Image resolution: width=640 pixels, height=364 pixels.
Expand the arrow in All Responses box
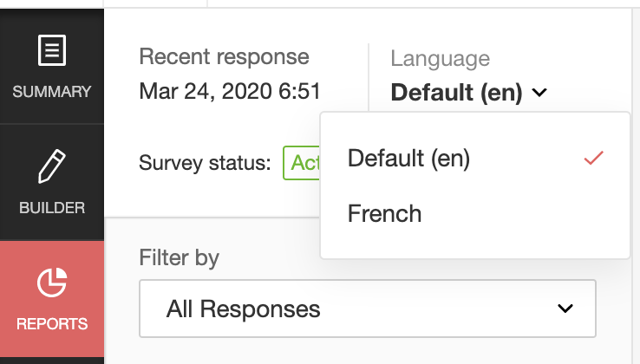click(x=565, y=308)
